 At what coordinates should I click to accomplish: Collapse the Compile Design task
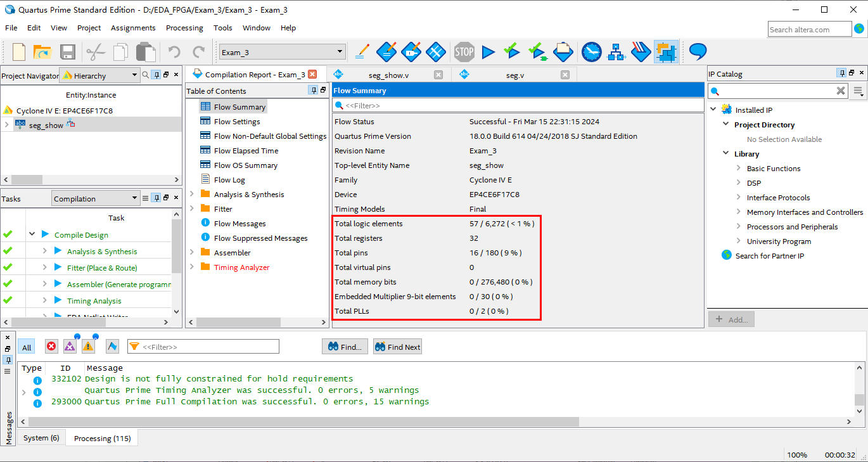tap(32, 234)
